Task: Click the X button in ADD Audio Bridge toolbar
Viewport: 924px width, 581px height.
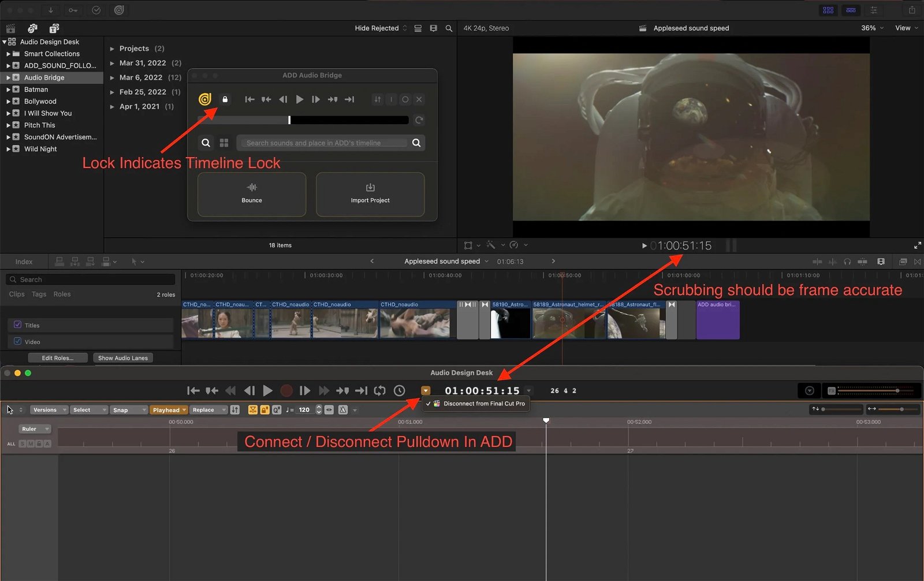Action: point(419,99)
